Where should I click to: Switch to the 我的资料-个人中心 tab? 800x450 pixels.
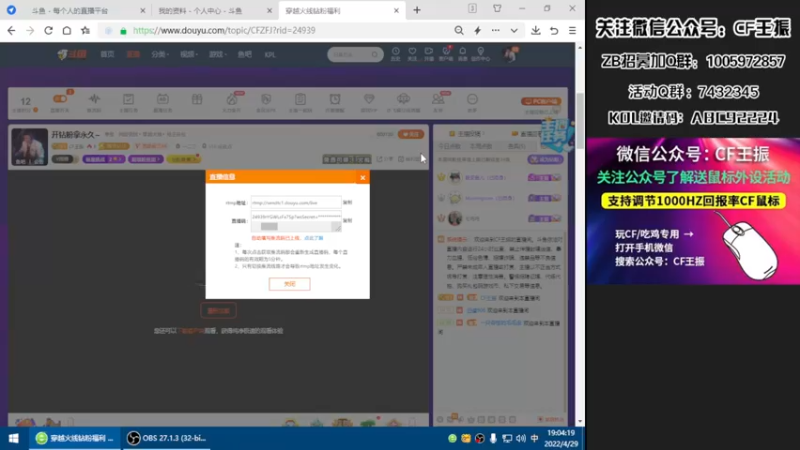200,10
